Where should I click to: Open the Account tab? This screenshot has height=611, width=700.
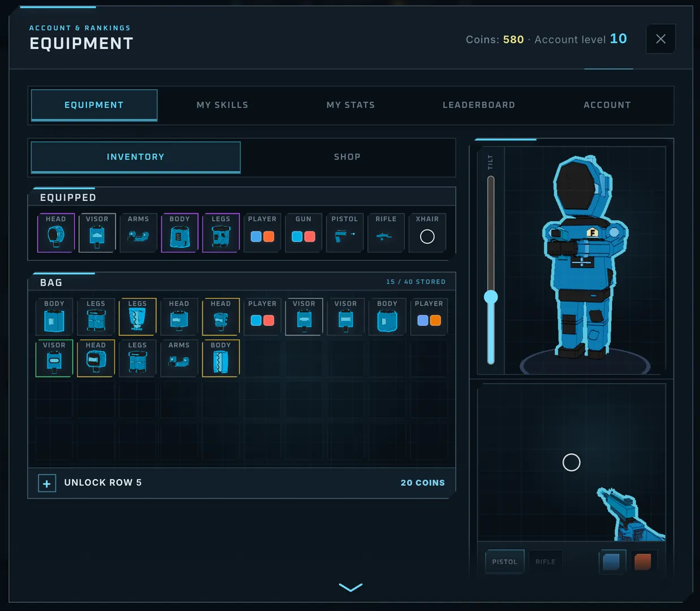(607, 105)
